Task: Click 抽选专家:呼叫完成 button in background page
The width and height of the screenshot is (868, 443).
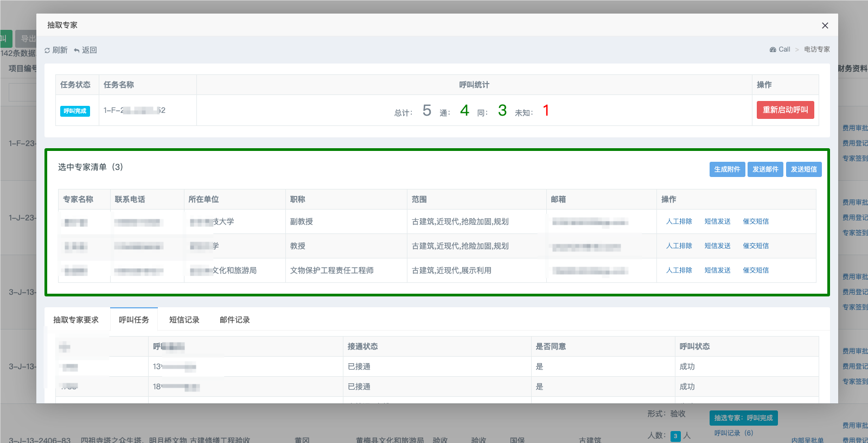Action: [x=743, y=418]
